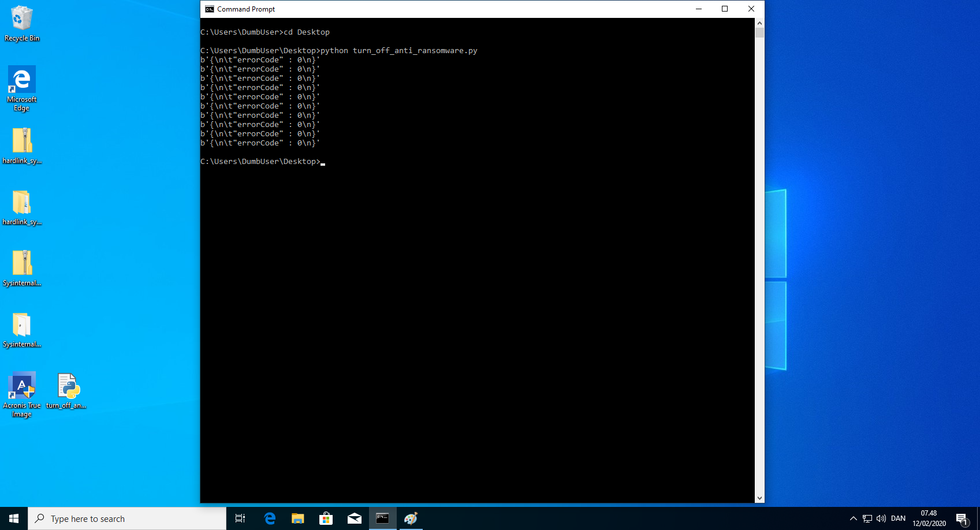This screenshot has width=980, height=530.
Task: Click the Paint icon in the taskbar
Action: coord(411,518)
